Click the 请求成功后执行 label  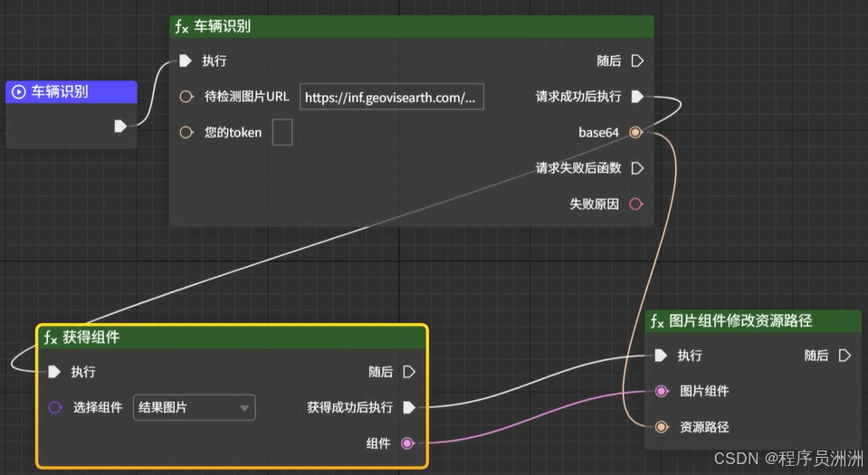click(578, 96)
